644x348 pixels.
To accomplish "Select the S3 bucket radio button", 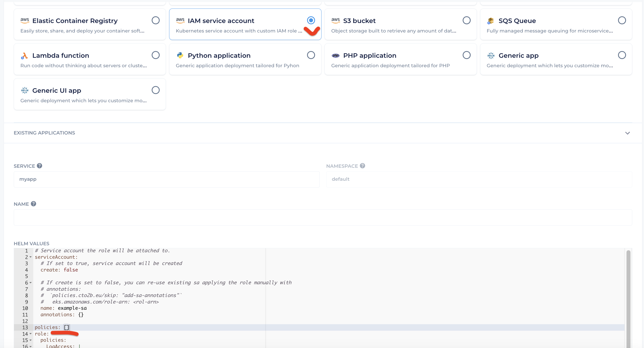I will point(466,20).
